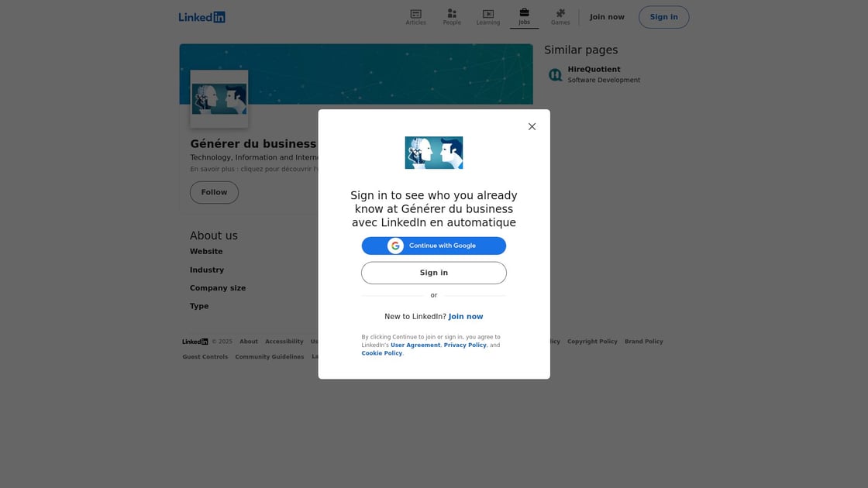Open the Privacy Policy link in dialog
Viewport: 868px width, 488px height.
click(465, 345)
